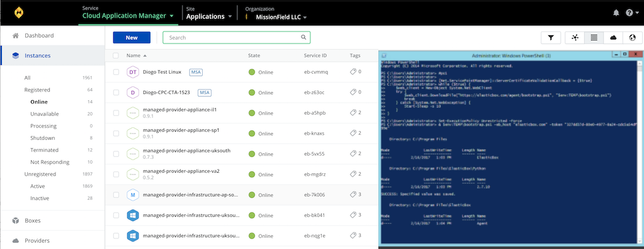Click the Dashboard home icon
This screenshot has width=644, height=249.
(16, 35)
